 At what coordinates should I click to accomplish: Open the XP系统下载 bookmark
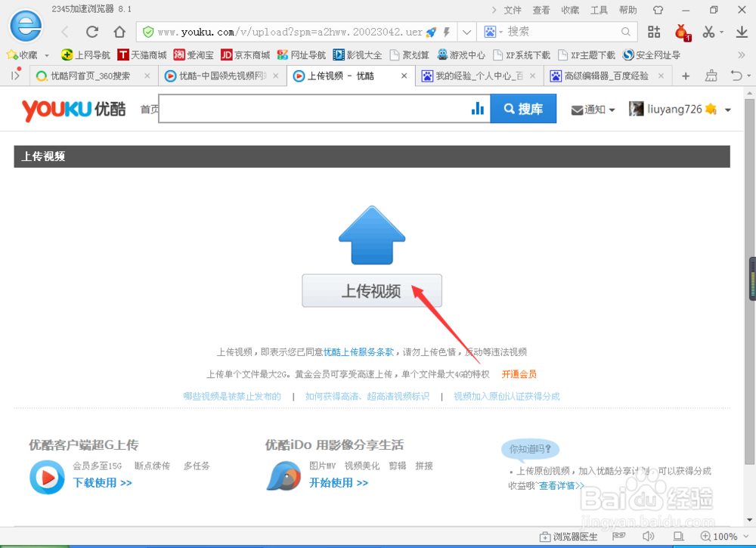pos(521,55)
